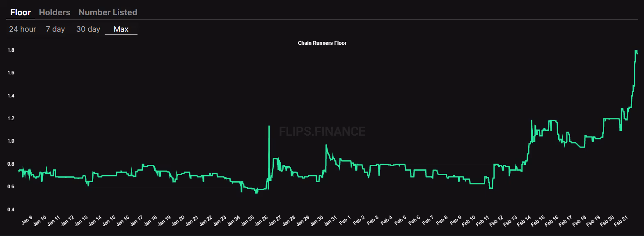
Task: Click the Jan 20 x-axis label
Action: click(178, 221)
